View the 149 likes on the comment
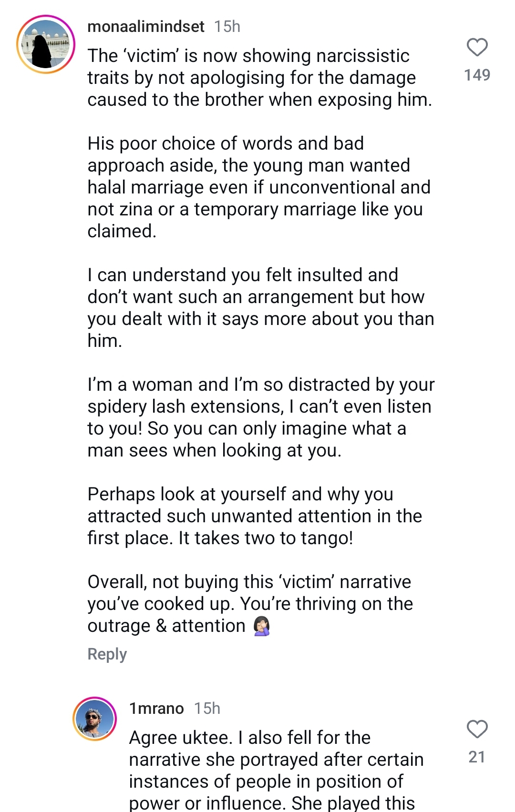 [x=477, y=75]
